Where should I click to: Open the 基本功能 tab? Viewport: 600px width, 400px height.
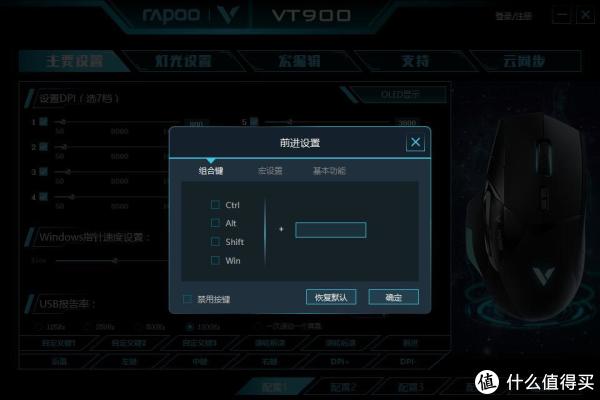[x=329, y=171]
